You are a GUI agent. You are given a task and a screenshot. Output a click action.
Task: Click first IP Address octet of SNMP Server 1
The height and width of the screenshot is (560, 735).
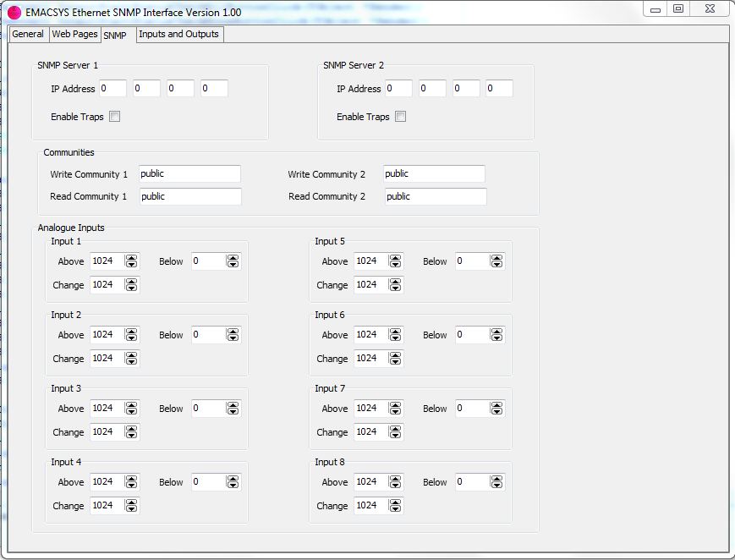tap(112, 89)
